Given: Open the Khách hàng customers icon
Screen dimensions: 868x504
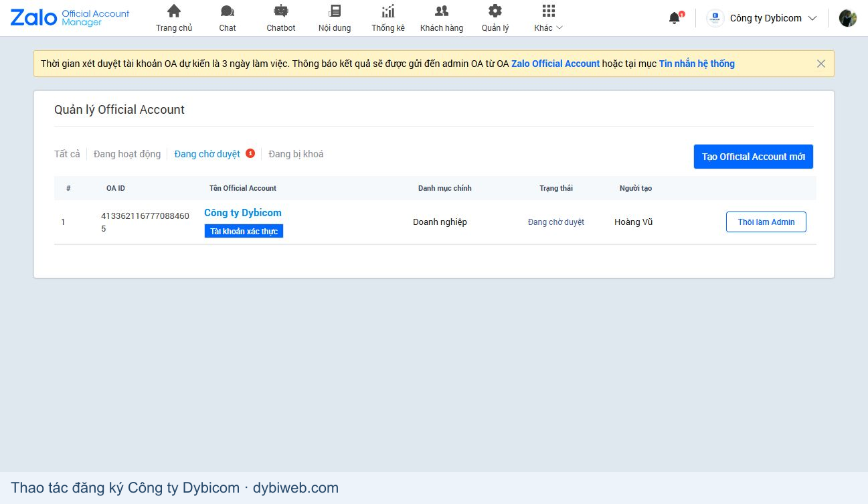Looking at the screenshot, I should click(442, 11).
